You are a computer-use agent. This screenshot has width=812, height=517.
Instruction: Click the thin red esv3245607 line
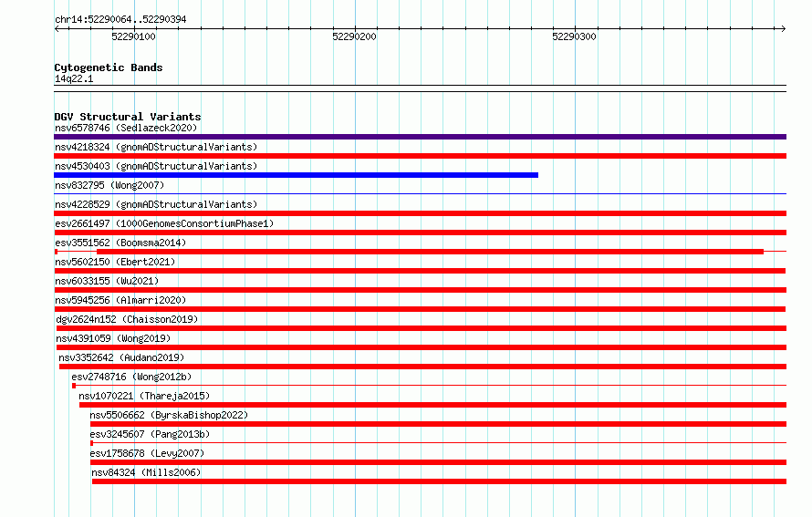439,443
